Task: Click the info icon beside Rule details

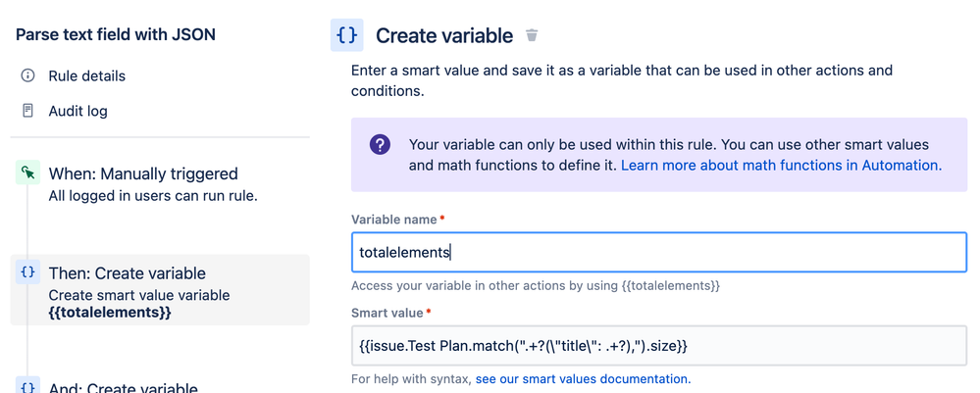Action: tap(27, 76)
